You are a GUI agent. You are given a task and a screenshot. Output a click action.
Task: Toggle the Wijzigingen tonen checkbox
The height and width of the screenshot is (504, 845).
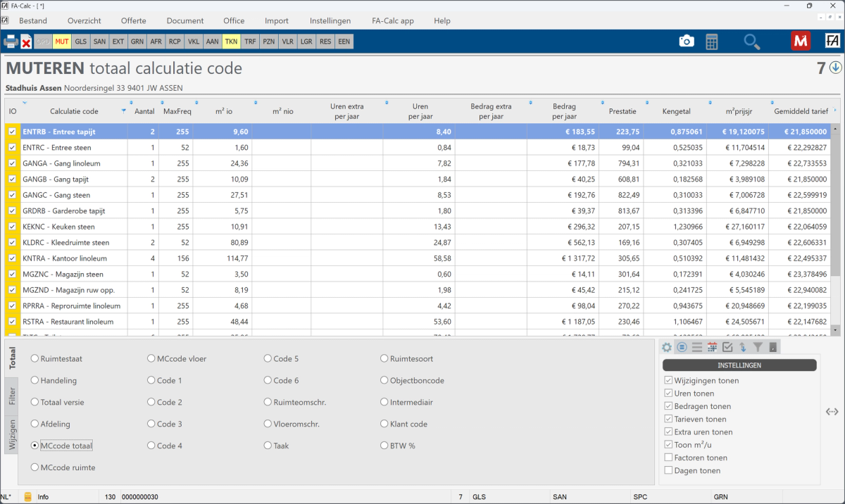pyautogui.click(x=668, y=380)
